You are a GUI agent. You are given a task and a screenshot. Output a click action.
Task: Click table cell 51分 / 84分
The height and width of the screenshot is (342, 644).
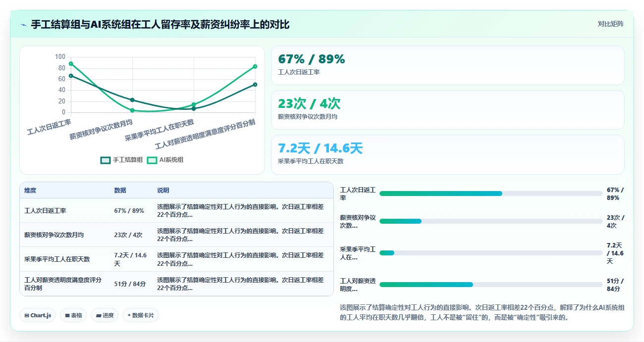[x=130, y=284]
